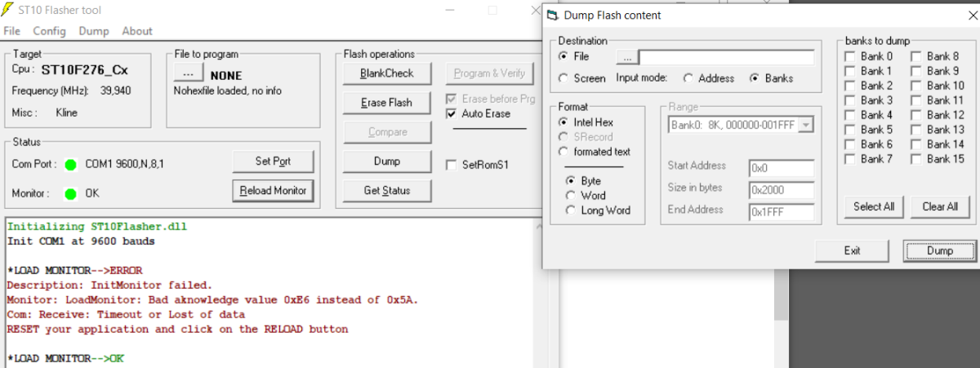Check Bank 8 to dump
Viewport: 980px width, 368px height.
click(916, 56)
